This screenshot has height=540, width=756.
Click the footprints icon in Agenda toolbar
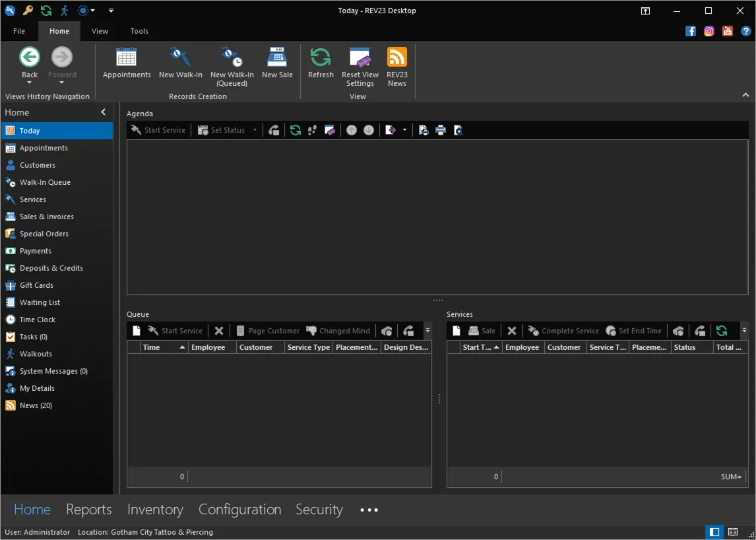313,130
